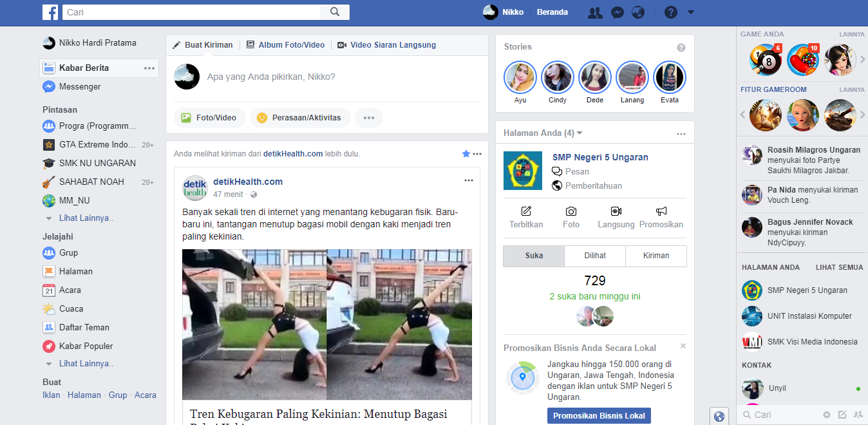The height and width of the screenshot is (425, 868).
Task: Add Perasaan/Aktivitas to a new post
Action: pyautogui.click(x=299, y=117)
